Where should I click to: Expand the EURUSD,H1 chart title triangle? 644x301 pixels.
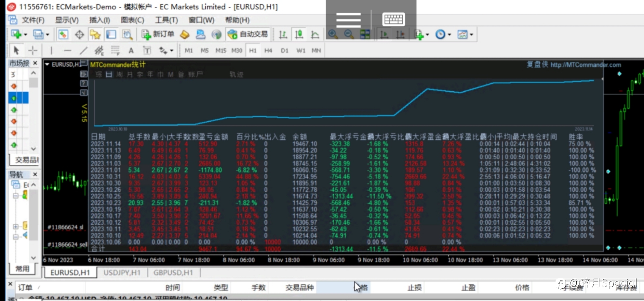(x=47, y=64)
